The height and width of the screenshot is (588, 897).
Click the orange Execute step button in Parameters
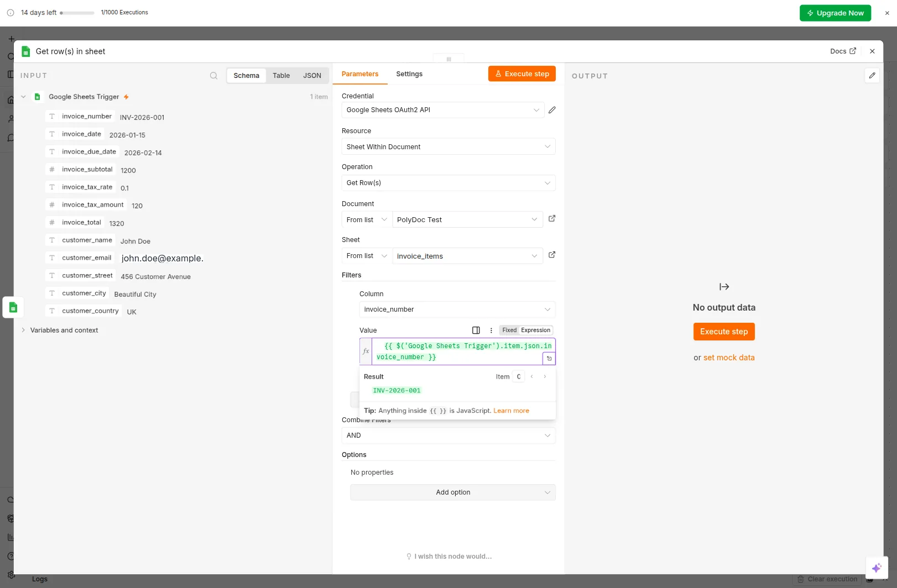click(522, 73)
